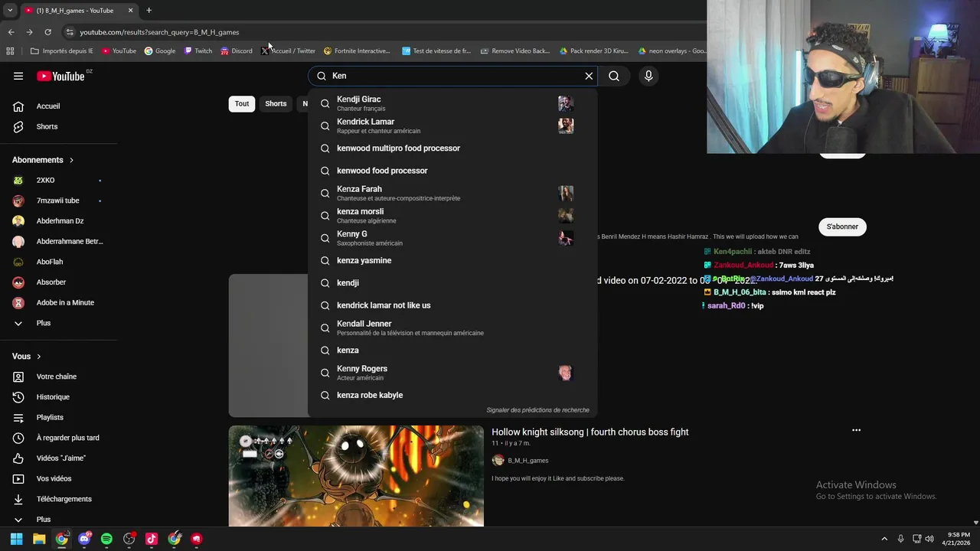Select the kendji suggestion
980x551 pixels.
(452, 283)
